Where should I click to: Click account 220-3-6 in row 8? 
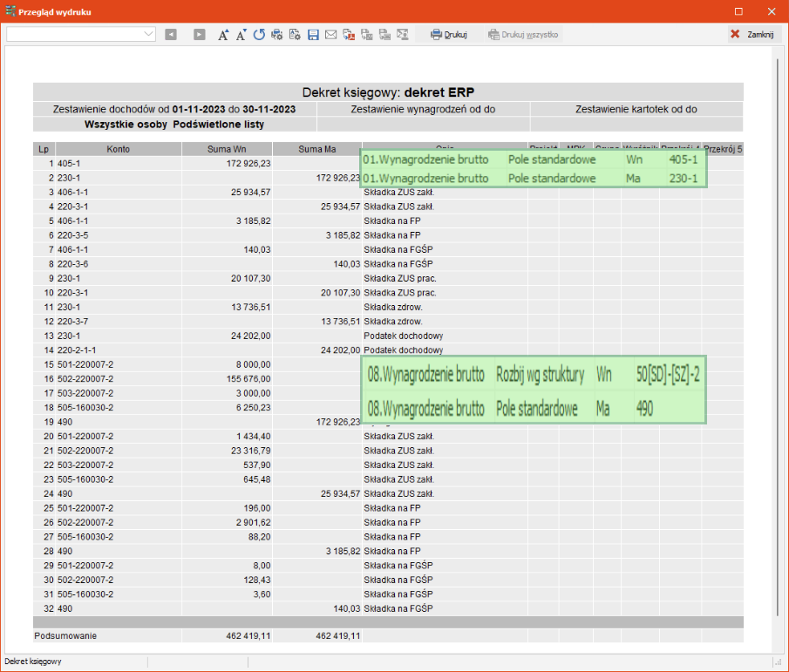(73, 264)
